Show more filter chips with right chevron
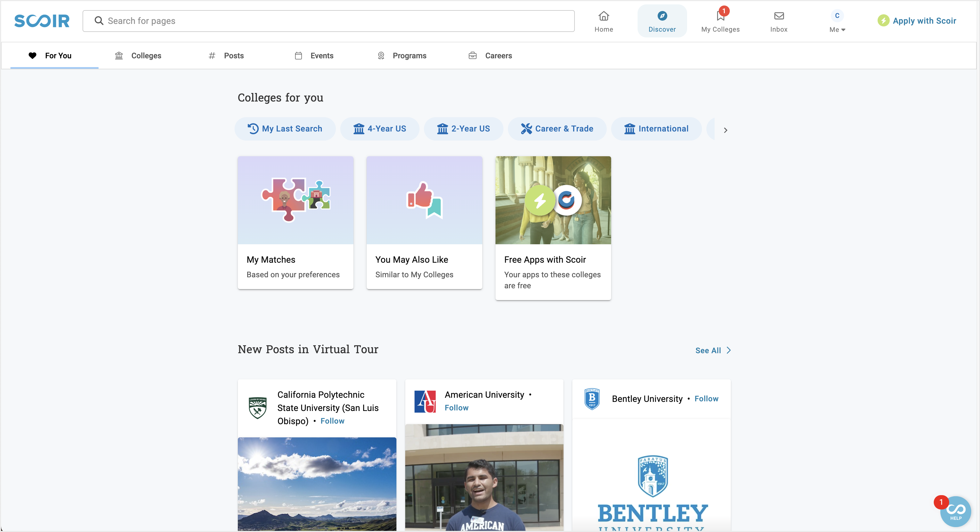Viewport: 980px width, 532px height. (725, 130)
